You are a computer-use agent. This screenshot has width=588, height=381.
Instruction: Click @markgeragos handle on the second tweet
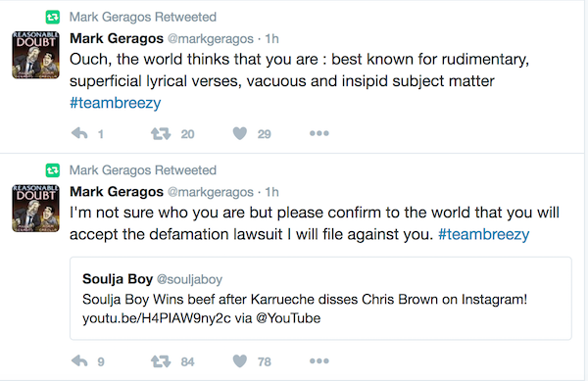(x=211, y=192)
